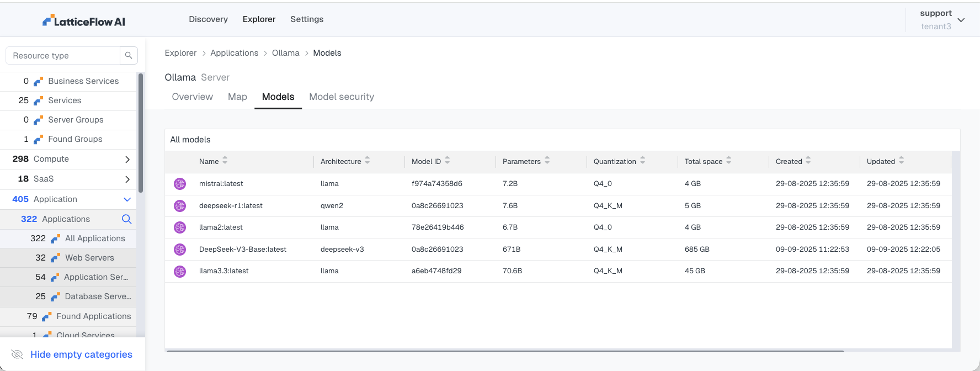Toggle the crossed-eye Hide empty categories icon

(17, 354)
